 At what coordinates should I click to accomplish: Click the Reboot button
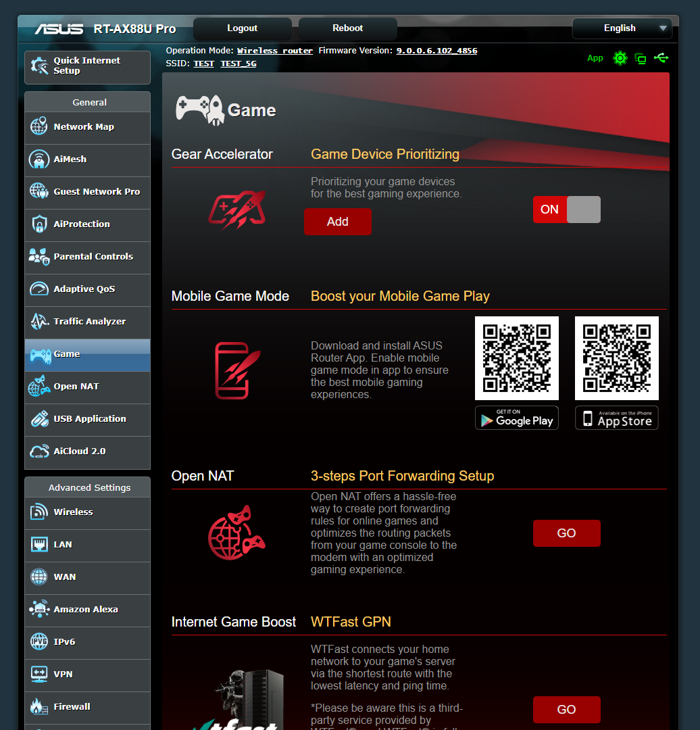tap(348, 28)
